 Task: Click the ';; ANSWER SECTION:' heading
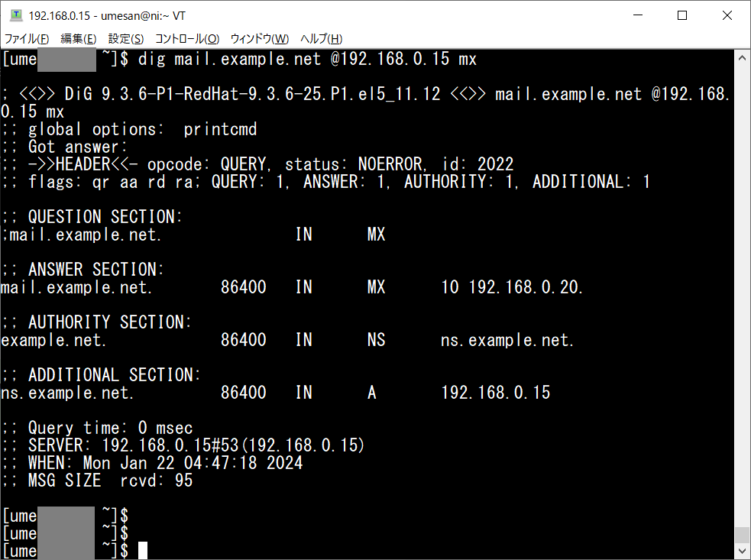[83, 270]
